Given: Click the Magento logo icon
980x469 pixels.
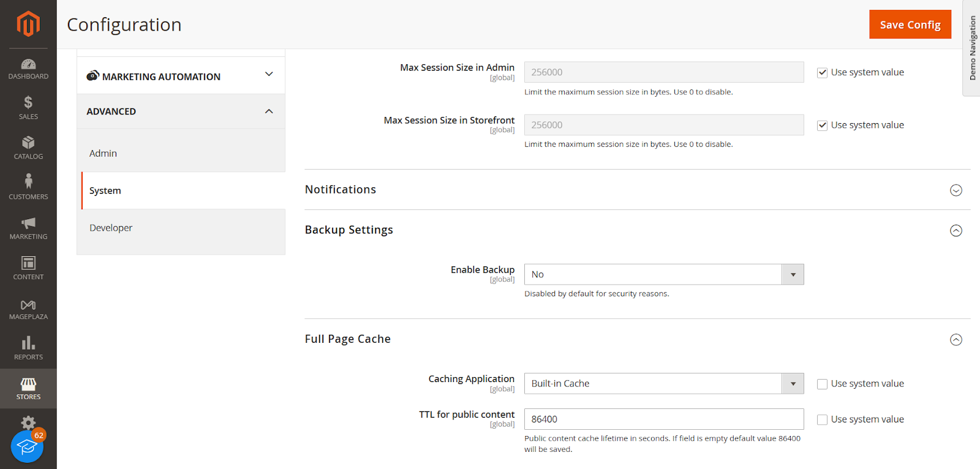Looking at the screenshot, I should click(x=28, y=24).
